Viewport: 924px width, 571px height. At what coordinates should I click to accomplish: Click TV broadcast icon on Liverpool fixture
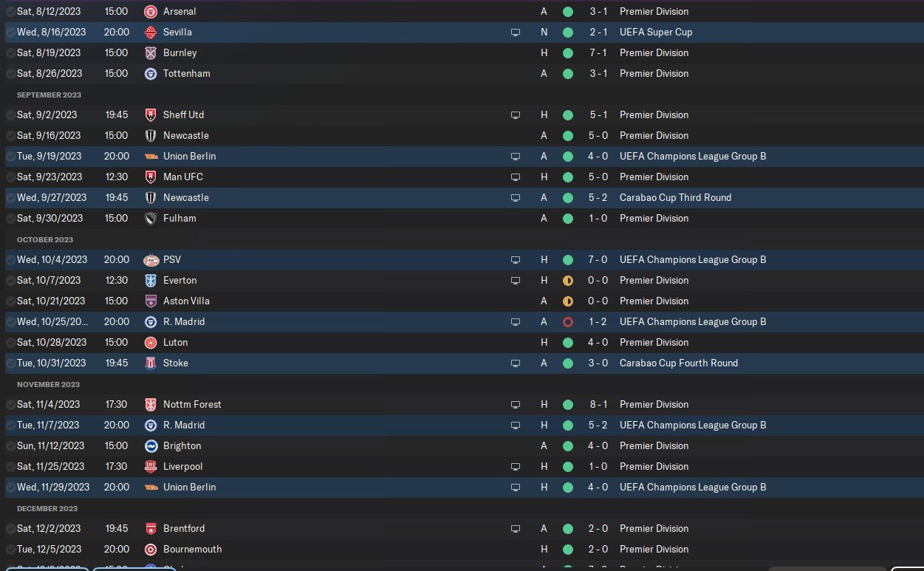516,467
